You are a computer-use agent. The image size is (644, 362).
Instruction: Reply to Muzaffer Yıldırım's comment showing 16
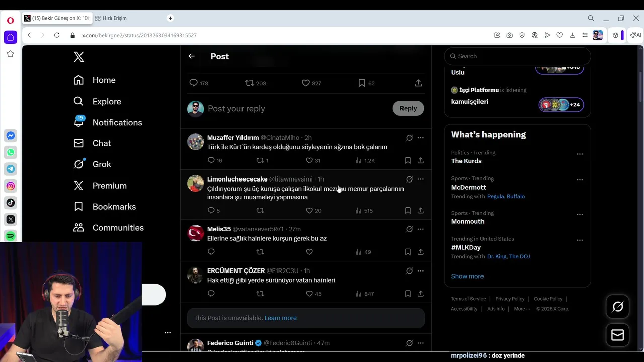(211, 160)
